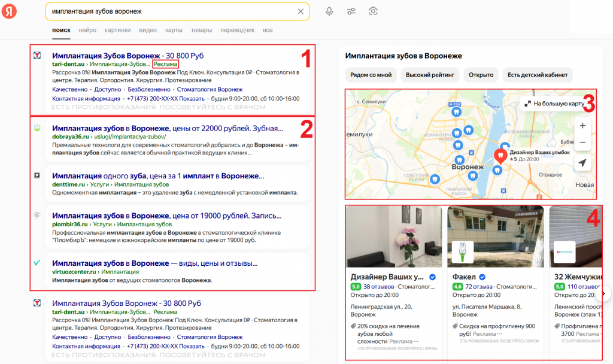The height and width of the screenshot is (364, 613).
Task: Open 32 Жемчужины card title
Action: click(x=578, y=277)
